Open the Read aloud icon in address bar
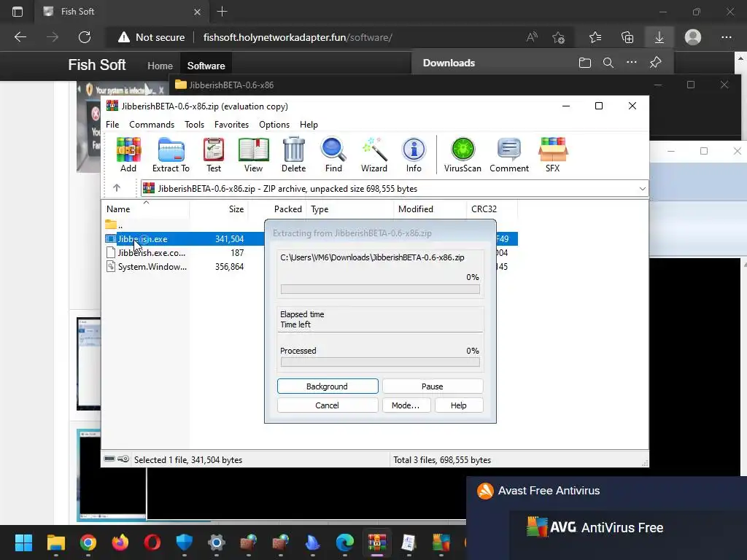 (532, 37)
